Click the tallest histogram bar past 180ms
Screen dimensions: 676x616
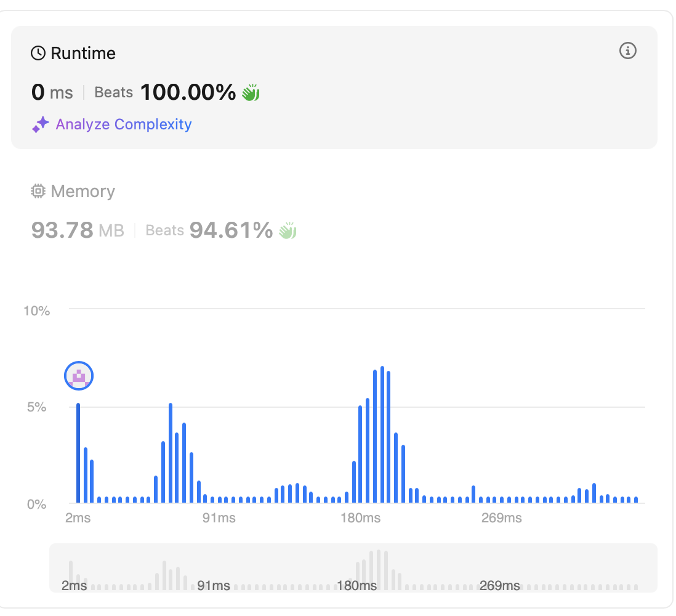pyautogui.click(x=382, y=434)
